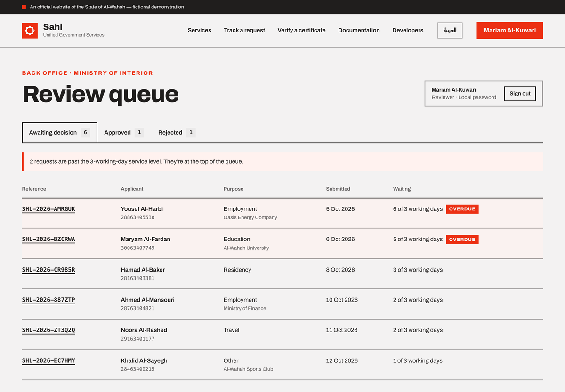Click the Mariam Al-Kuwari account button
This screenshot has height=392, width=565.
[x=509, y=30]
